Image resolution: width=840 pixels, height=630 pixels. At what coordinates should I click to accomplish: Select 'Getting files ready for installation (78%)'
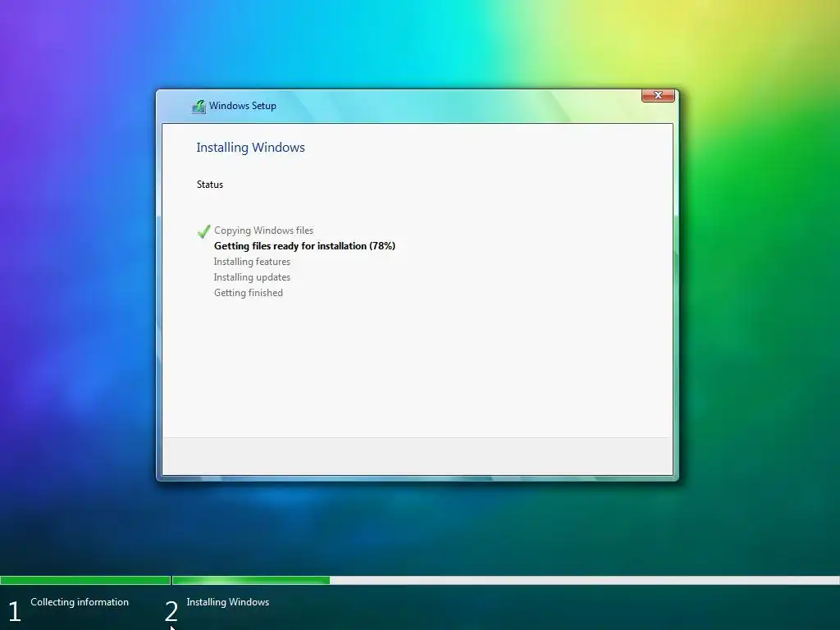click(x=304, y=246)
